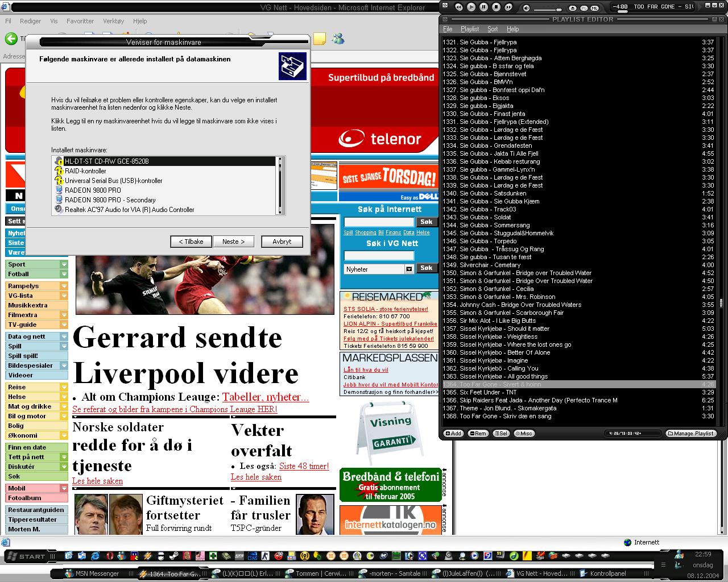Select HL-DT-ST CD-RW GCE-8520B in hardware list

(x=165, y=161)
